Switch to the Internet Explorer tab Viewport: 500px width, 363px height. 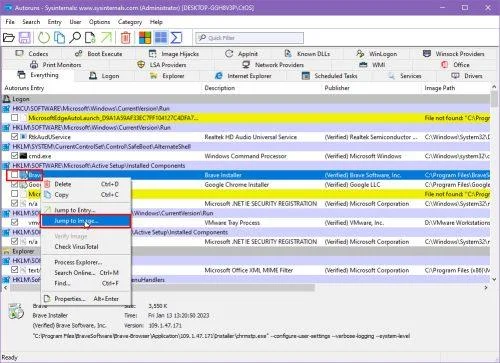(243, 76)
